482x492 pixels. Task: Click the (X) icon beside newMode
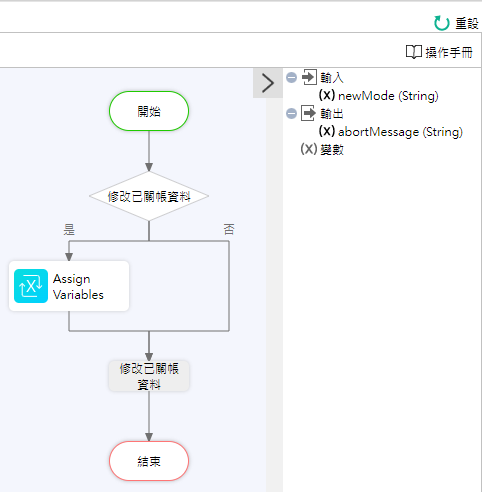pos(327,95)
